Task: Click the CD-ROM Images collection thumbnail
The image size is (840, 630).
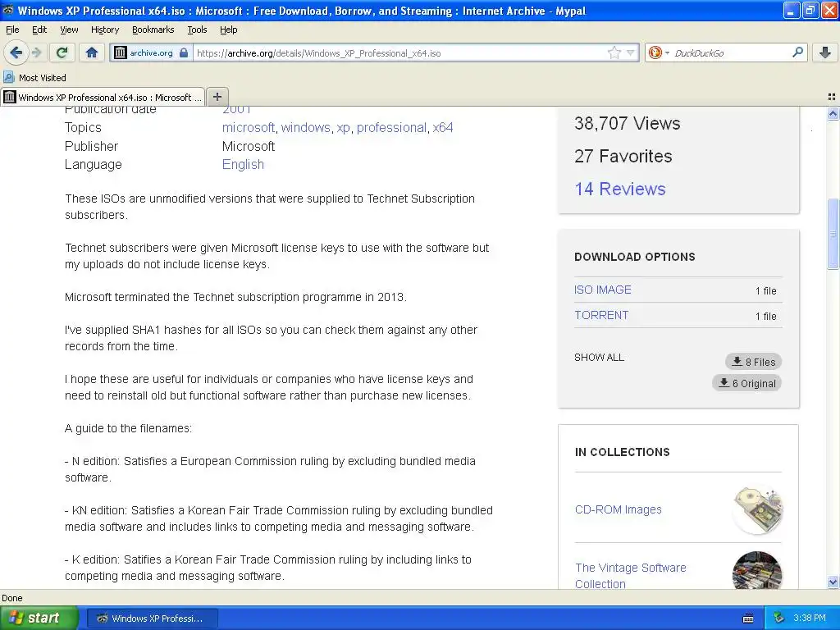Action: coord(757,509)
